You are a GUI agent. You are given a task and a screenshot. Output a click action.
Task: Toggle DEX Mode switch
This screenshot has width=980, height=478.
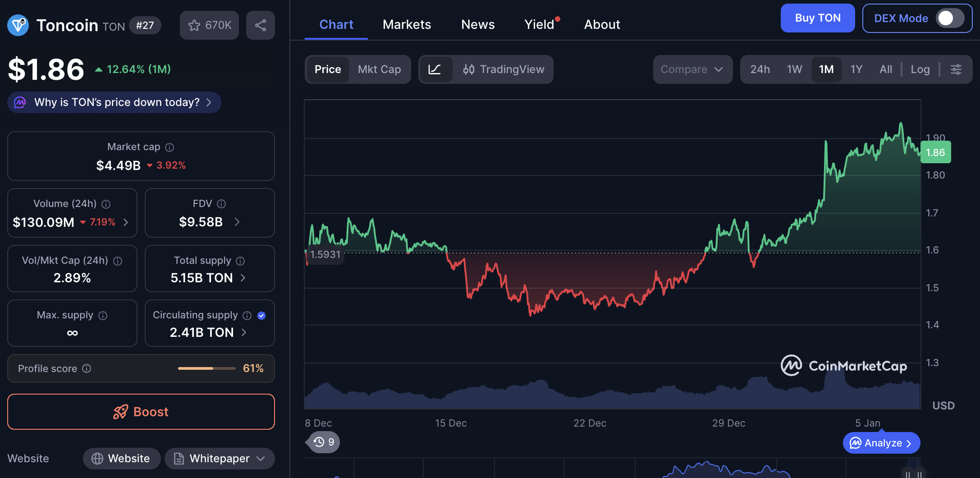950,18
